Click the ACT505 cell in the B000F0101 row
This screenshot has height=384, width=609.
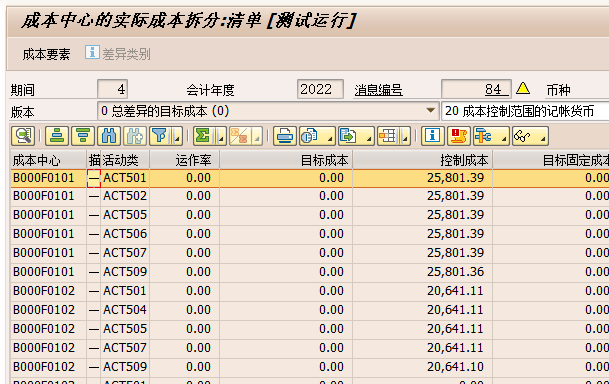click(x=125, y=215)
